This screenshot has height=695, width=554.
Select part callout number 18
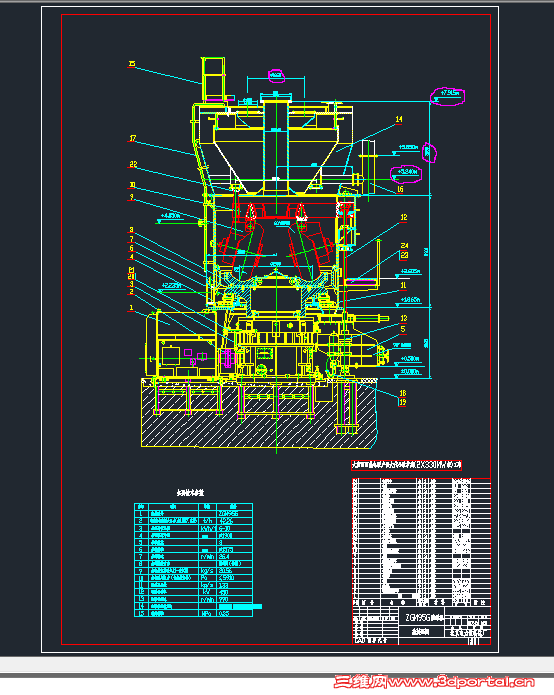(403, 393)
